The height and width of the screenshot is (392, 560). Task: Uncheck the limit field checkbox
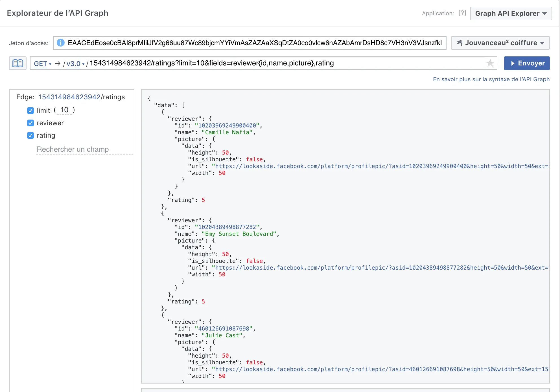(30, 111)
